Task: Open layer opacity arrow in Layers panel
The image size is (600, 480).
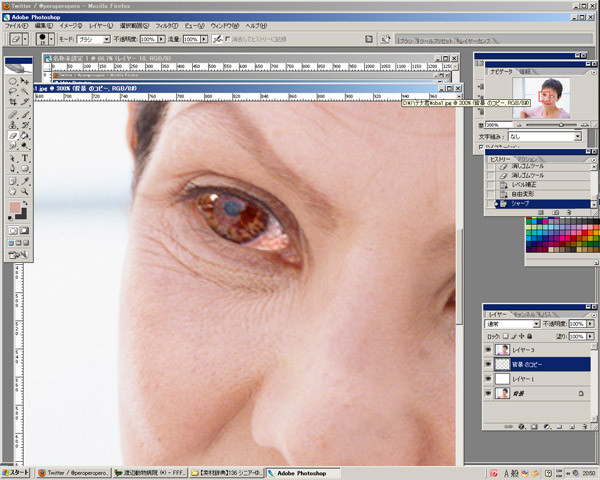Action: 590,324
